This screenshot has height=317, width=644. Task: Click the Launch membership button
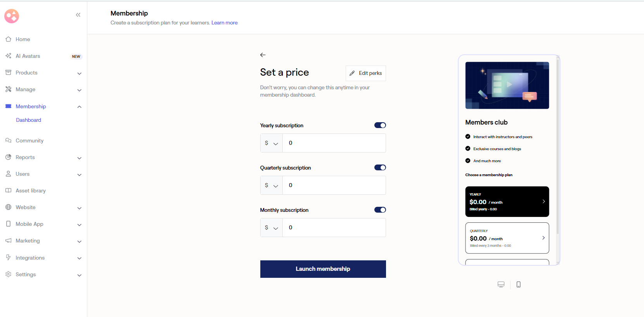pos(323,269)
